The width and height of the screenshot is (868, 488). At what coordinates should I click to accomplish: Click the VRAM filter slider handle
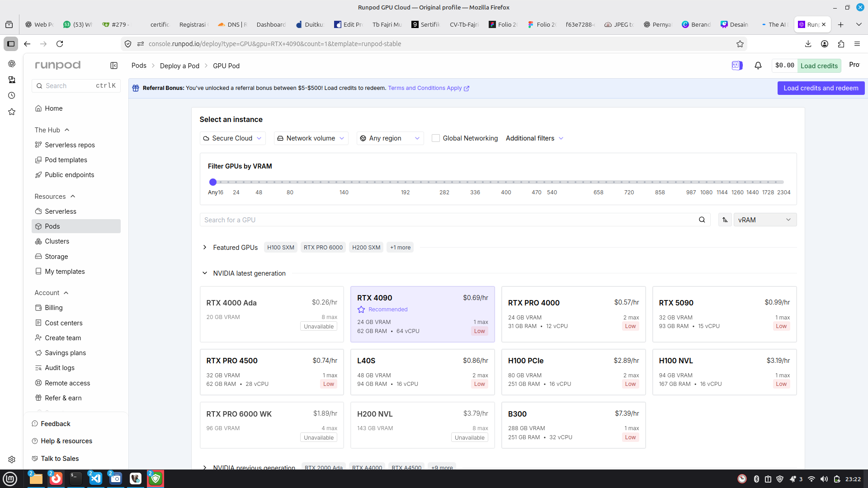pyautogui.click(x=213, y=182)
